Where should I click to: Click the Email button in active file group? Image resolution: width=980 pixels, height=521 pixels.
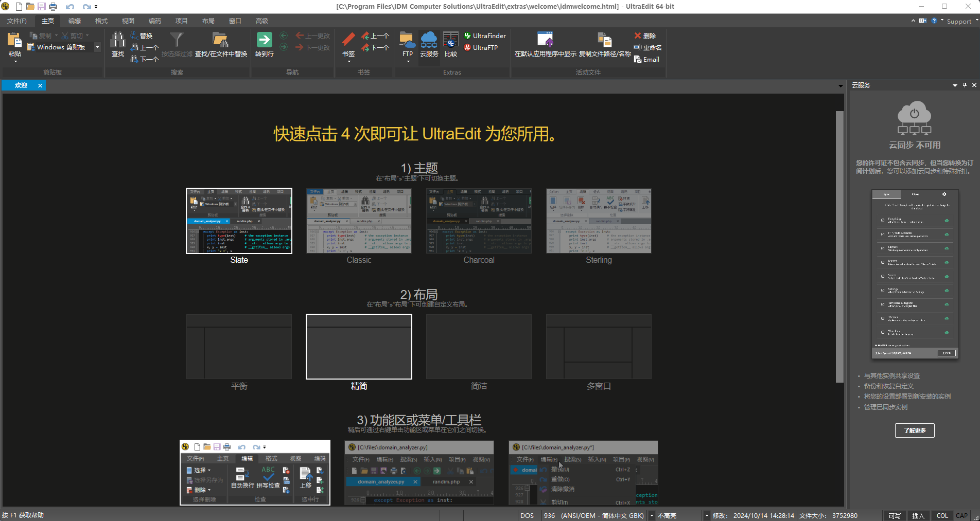646,60
